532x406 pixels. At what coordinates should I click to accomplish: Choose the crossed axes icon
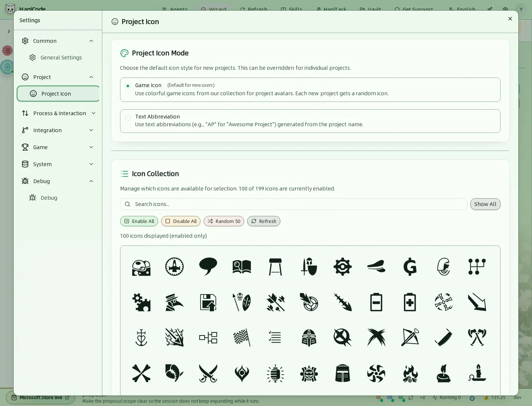click(x=477, y=337)
